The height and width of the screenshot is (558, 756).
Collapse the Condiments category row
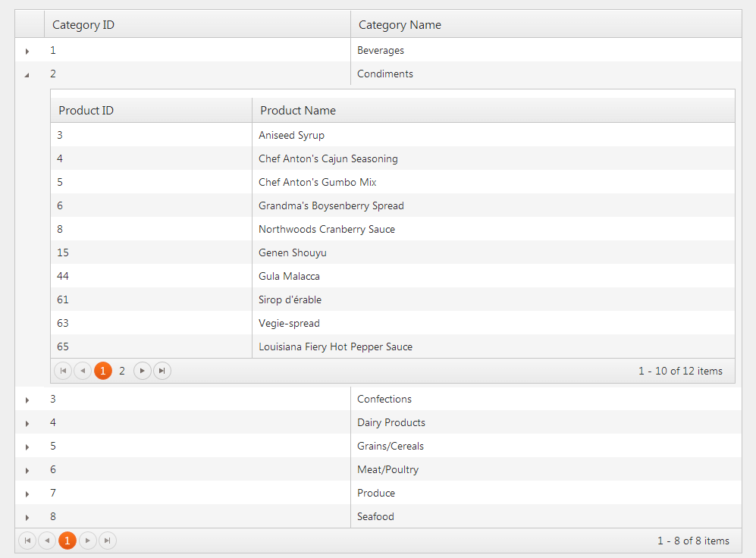pyautogui.click(x=27, y=74)
